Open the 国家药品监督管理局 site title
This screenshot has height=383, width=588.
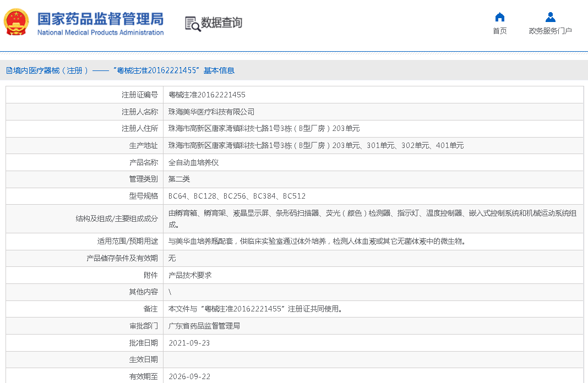point(100,18)
